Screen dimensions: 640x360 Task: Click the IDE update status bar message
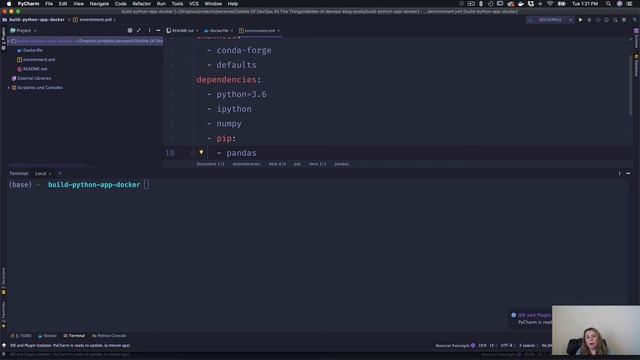point(70,345)
